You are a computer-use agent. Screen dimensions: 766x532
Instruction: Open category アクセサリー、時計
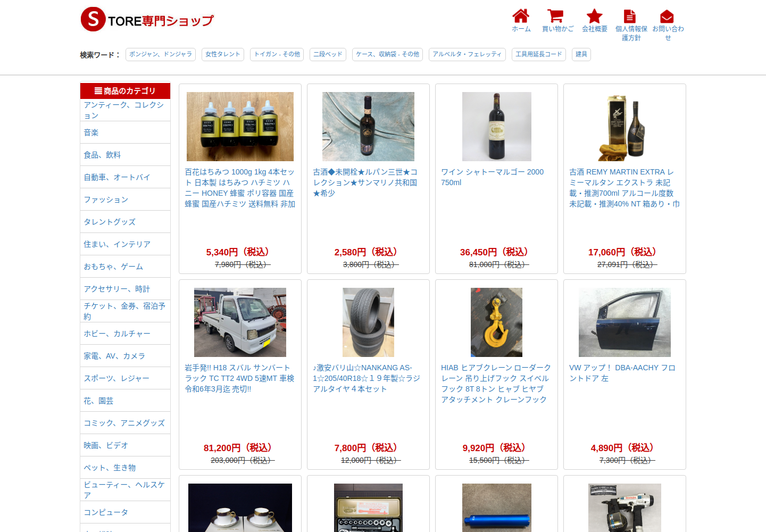pos(125,289)
